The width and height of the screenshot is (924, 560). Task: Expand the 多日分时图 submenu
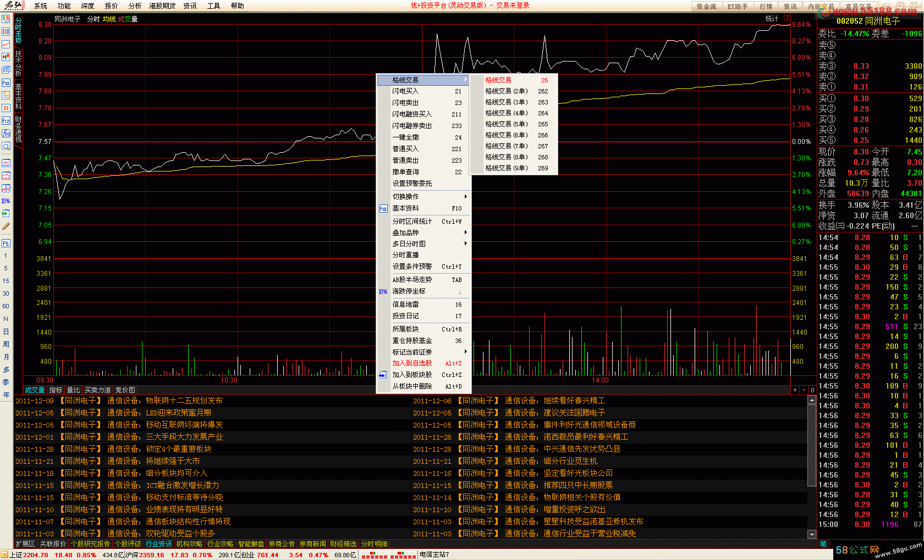[422, 243]
